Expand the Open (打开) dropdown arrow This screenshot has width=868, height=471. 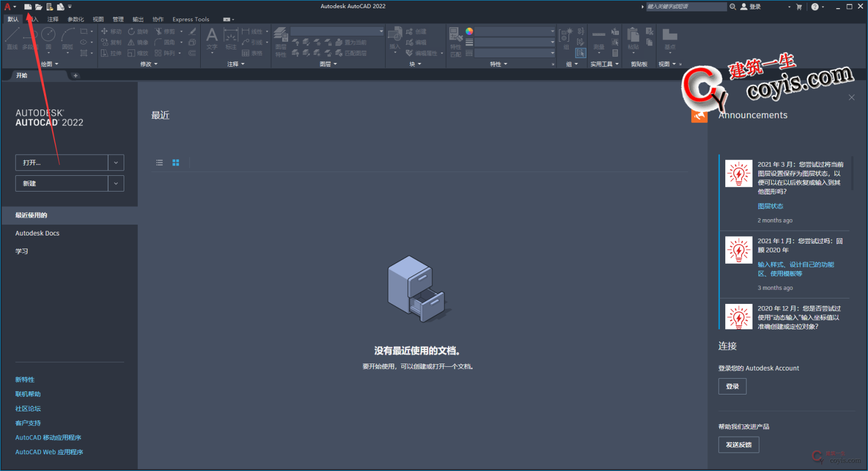click(116, 163)
